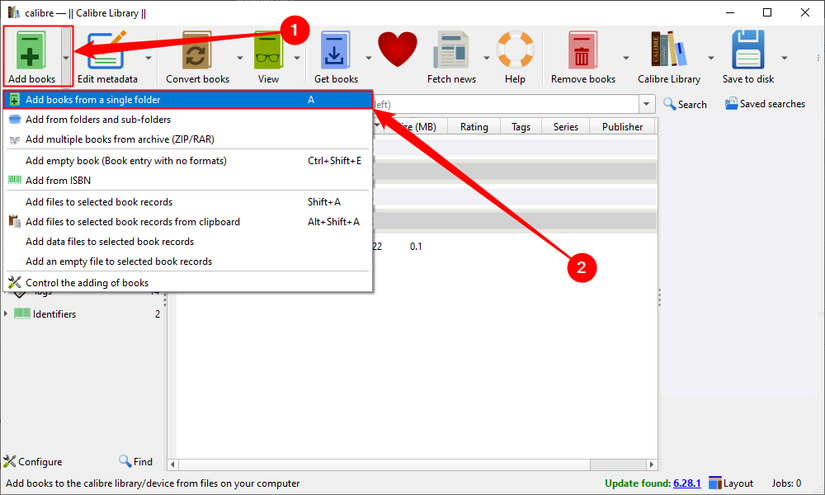
Task: Open the Edit metadata dropdown arrow
Action: tap(148, 57)
